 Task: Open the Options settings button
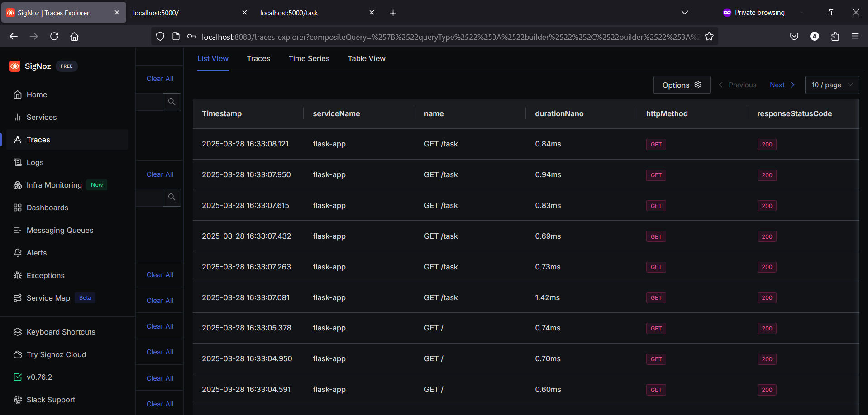[682, 85]
